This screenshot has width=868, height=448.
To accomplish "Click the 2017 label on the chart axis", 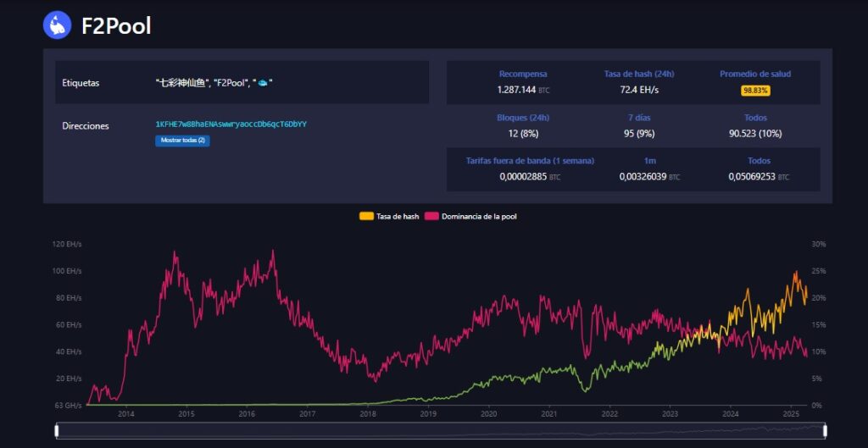I will click(307, 414).
